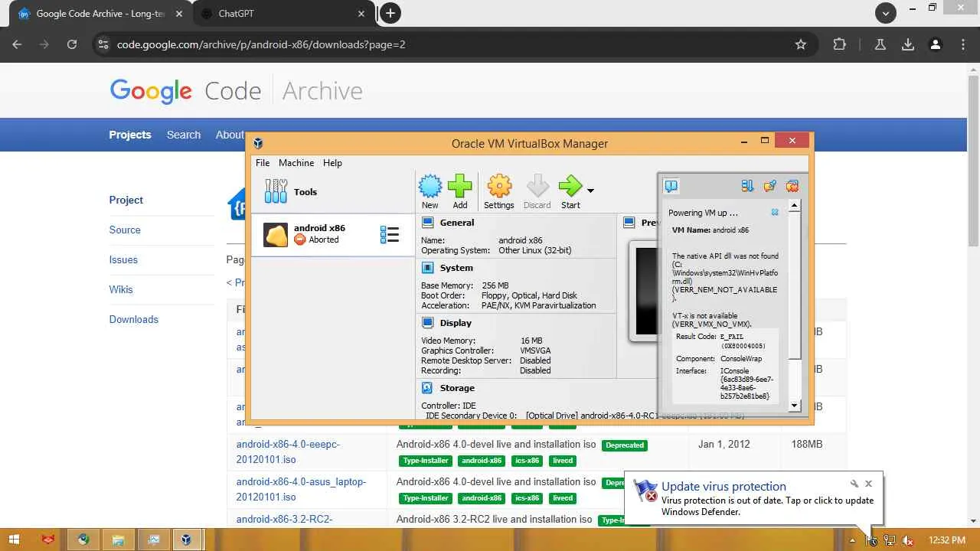Screen dimensions: 980x551
Task: Click the Google Code Archive logo
Action: click(236, 91)
